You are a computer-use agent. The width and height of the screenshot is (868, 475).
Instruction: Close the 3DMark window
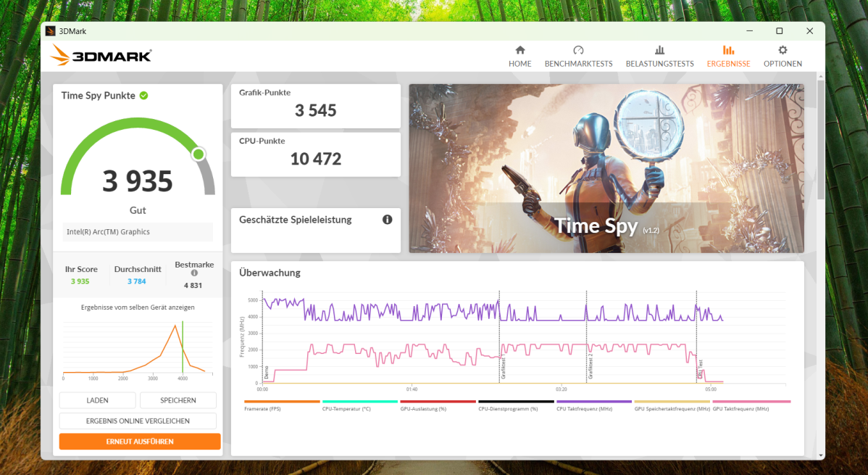tap(809, 31)
